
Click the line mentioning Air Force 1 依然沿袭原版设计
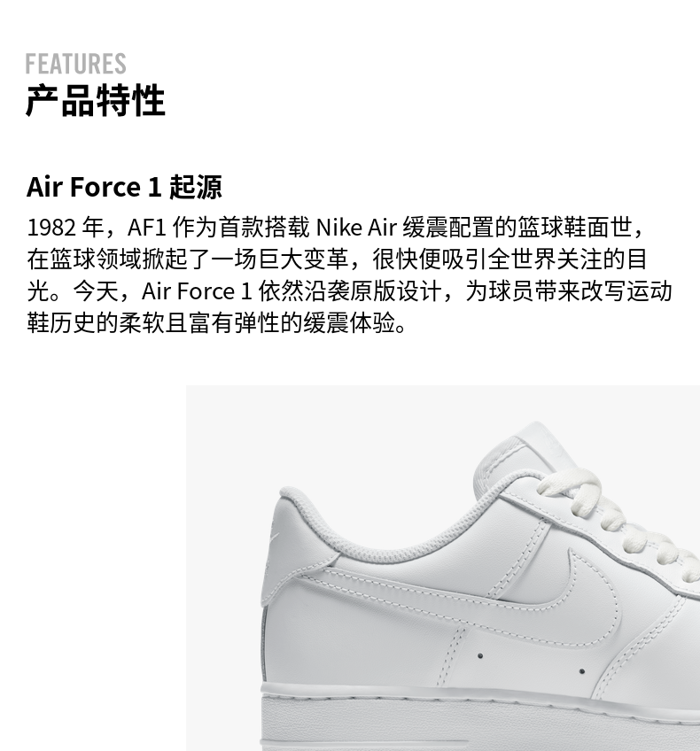pyautogui.click(x=350, y=291)
